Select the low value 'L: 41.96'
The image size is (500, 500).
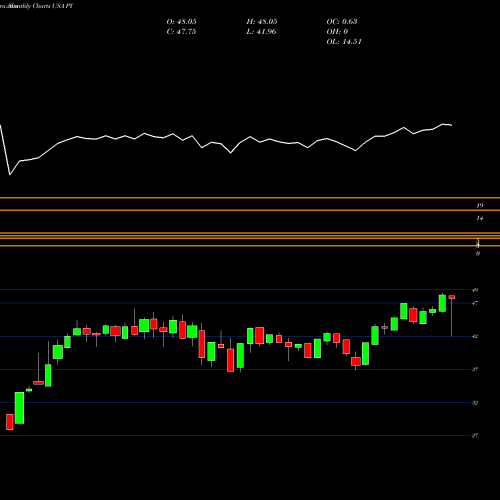[x=261, y=32]
